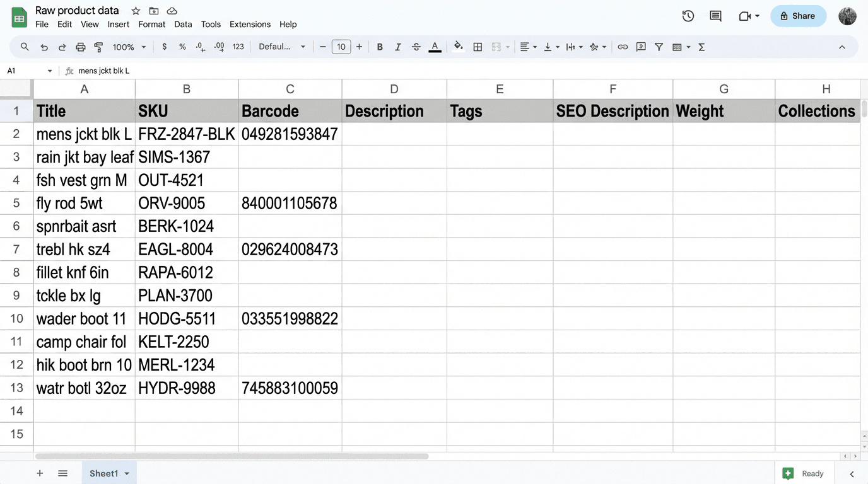Screen dimensions: 868x484
Task: Insert a comment
Action: pyautogui.click(x=641, y=47)
